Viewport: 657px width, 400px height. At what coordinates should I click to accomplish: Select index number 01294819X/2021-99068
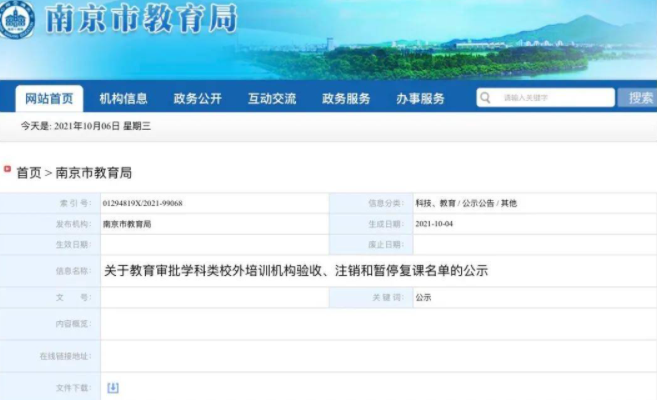pos(142,203)
